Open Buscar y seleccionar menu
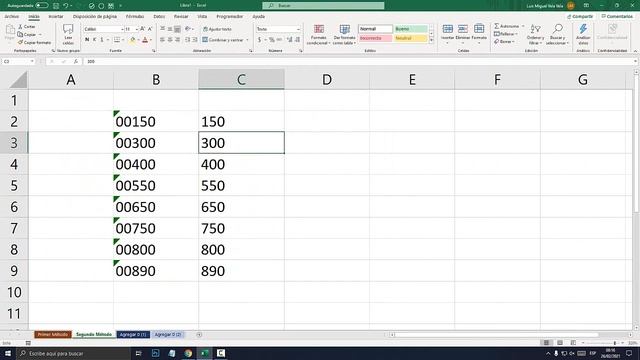 pos(557,34)
